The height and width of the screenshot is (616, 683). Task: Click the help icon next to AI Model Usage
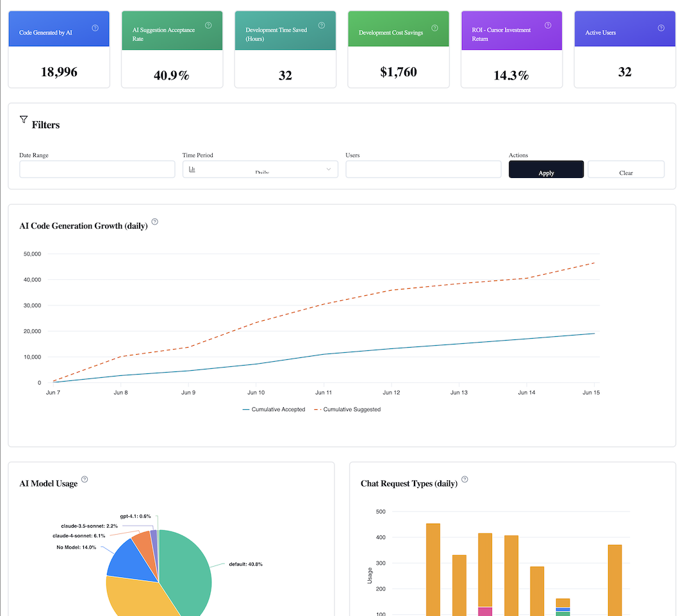(85, 479)
